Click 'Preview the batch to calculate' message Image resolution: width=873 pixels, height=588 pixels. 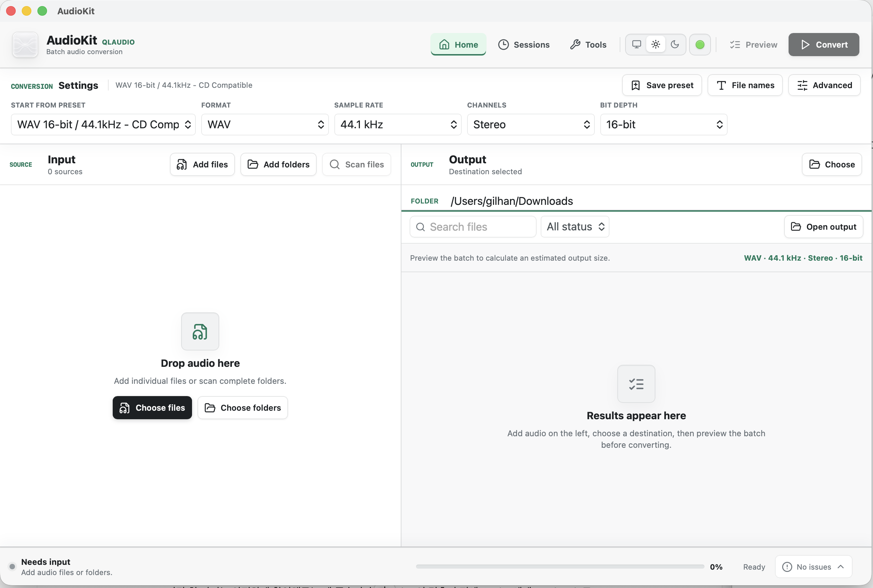click(510, 258)
